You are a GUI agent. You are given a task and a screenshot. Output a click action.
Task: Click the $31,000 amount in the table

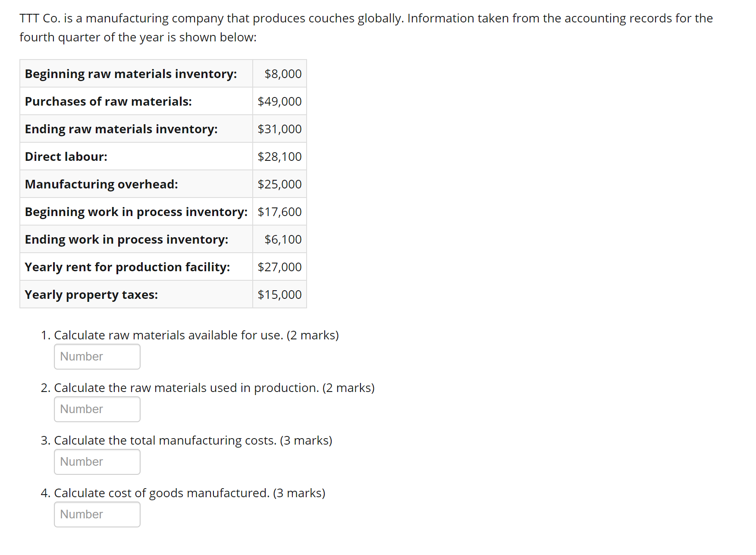click(x=279, y=129)
